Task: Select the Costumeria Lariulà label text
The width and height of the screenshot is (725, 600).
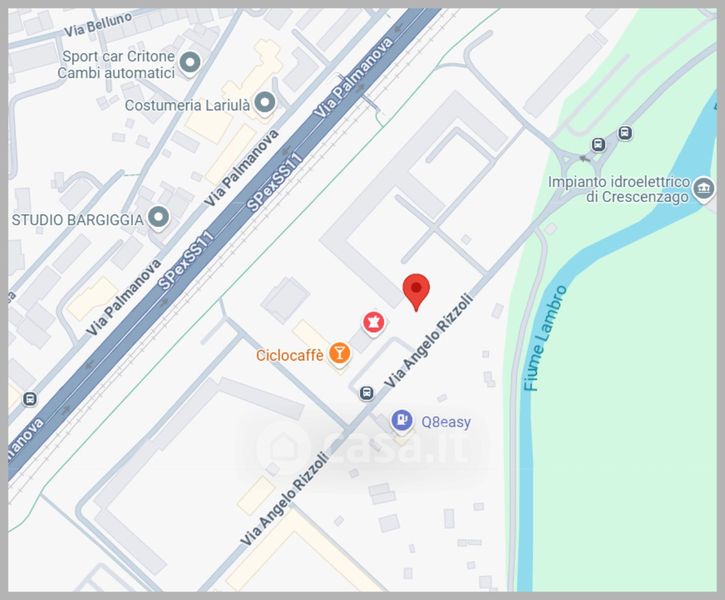Action: (187, 105)
